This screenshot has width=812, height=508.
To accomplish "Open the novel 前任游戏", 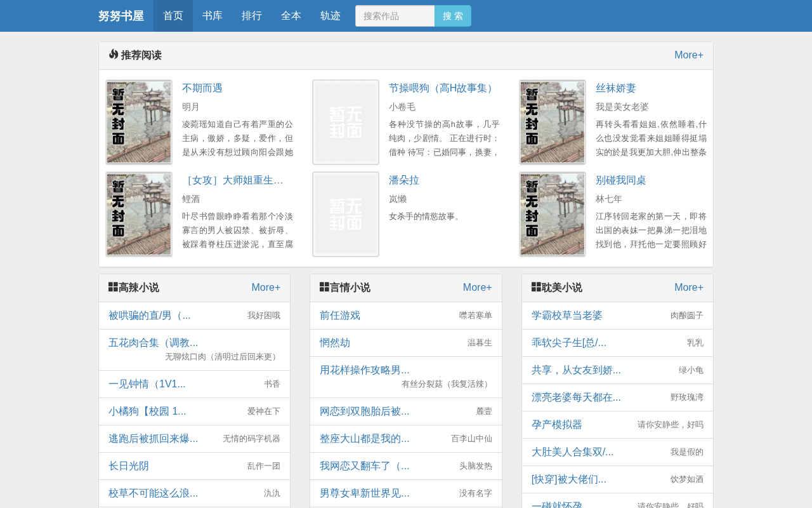I will pos(340,316).
